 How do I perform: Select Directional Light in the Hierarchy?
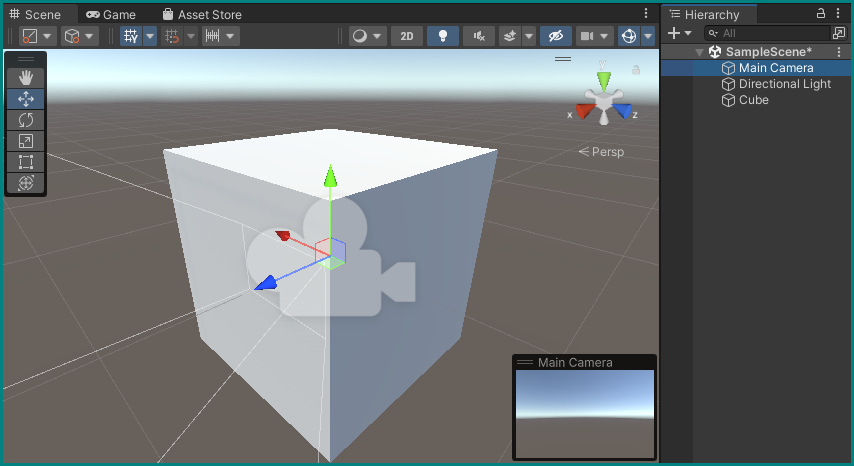tap(784, 84)
